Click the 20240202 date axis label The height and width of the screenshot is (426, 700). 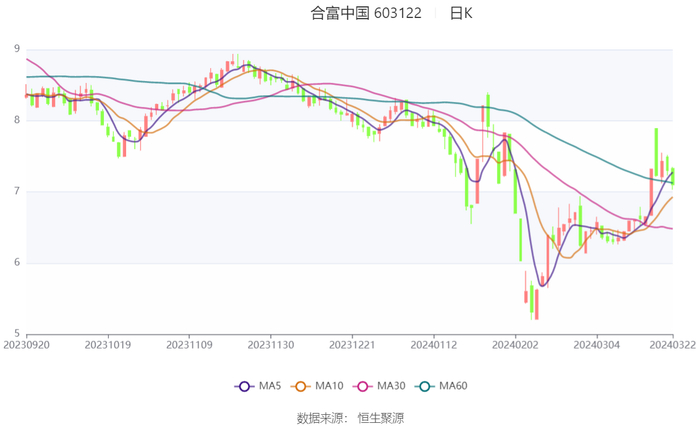pos(515,344)
